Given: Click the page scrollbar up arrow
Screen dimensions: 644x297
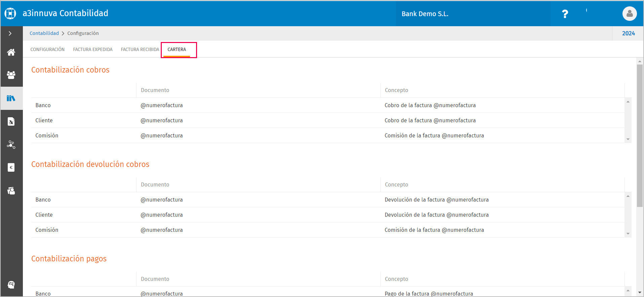Looking at the screenshot, I should tap(640, 61).
